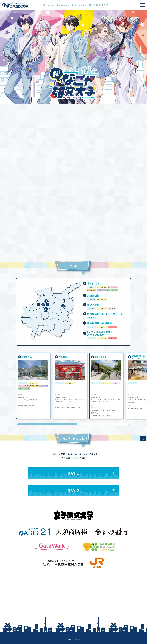This screenshot has height=644, width=147.
Task: Click the MAP section heading banner
Action: pos(73,266)
